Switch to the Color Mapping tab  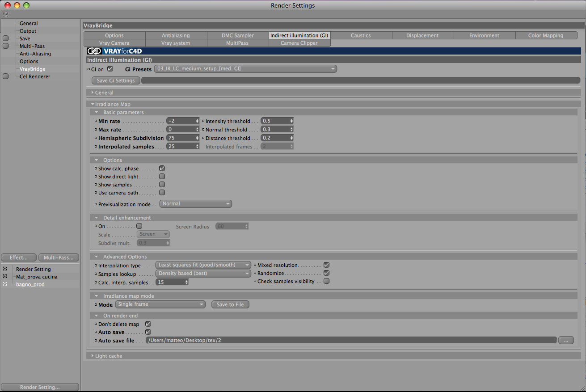(x=546, y=35)
